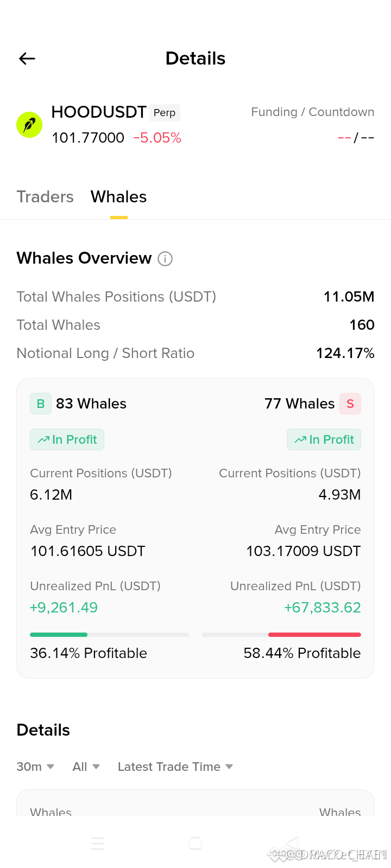
Task: Tap the Android back triangle icon
Action: click(292, 843)
